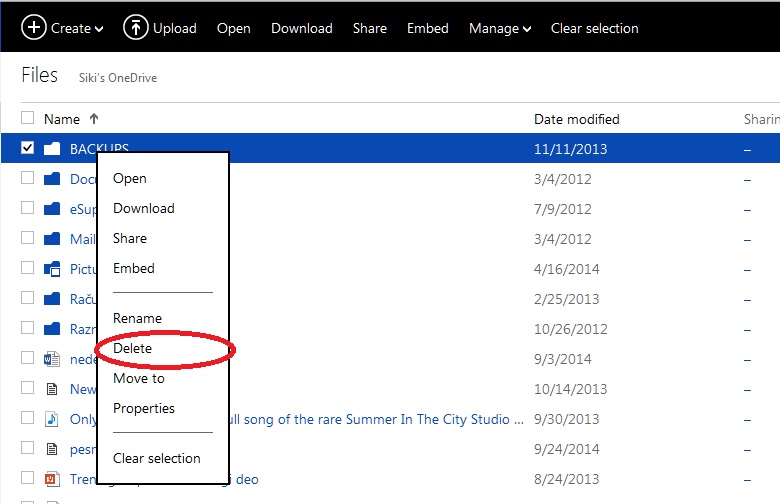Toggle the select-all checkbox in header
The height and width of the screenshot is (504, 780).
[x=27, y=118]
